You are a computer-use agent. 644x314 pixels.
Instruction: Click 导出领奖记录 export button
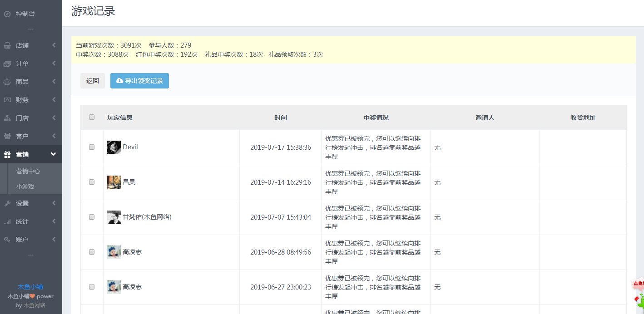coord(139,81)
